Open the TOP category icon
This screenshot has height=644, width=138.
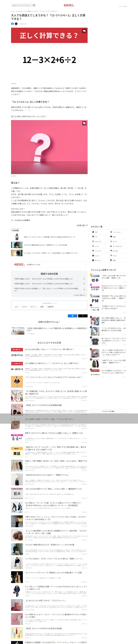[x=93, y=232]
